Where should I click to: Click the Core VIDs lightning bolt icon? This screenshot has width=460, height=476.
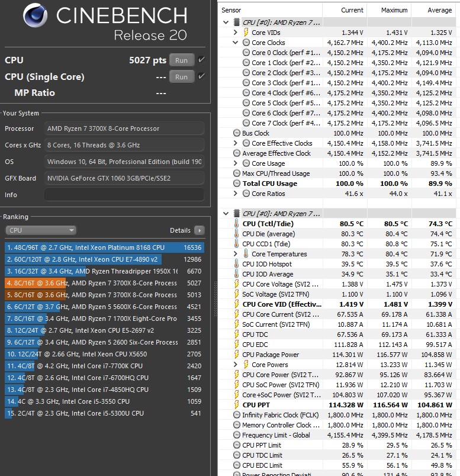[x=246, y=33]
